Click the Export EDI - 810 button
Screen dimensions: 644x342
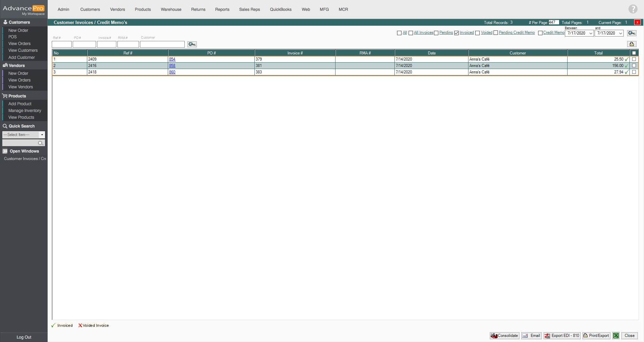pos(562,336)
